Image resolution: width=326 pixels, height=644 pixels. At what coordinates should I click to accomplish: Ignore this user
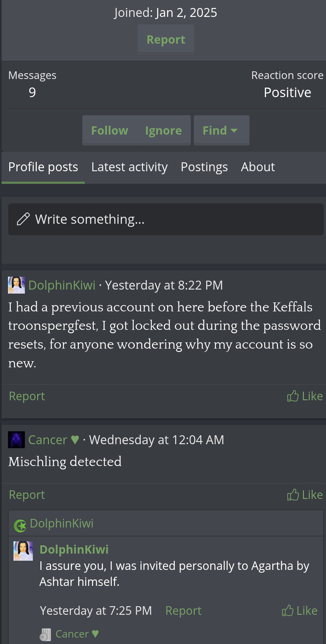tap(163, 130)
